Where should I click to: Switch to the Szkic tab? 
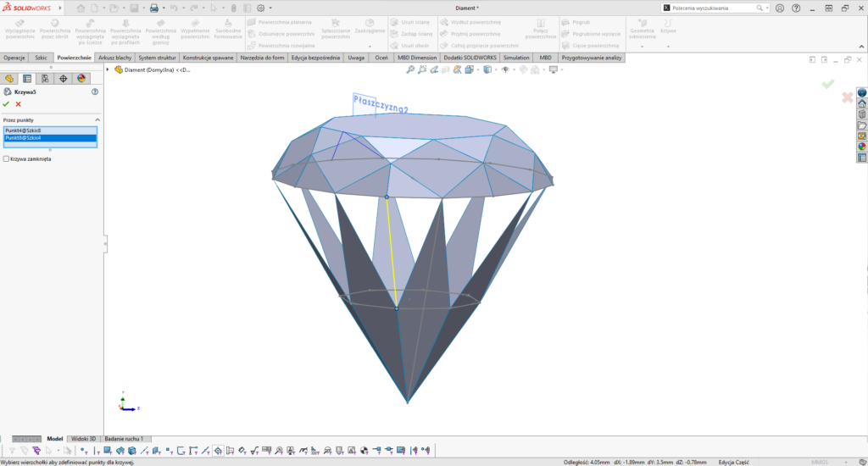[x=41, y=58]
